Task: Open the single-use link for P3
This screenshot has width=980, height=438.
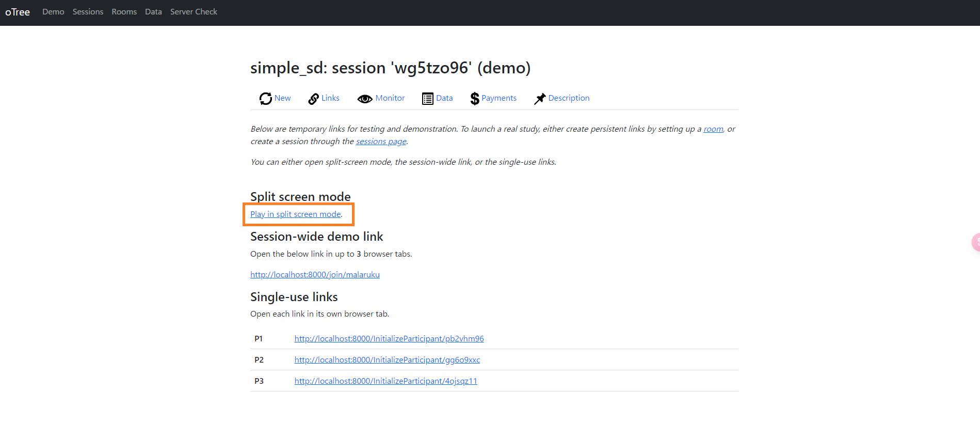Action: click(x=385, y=381)
